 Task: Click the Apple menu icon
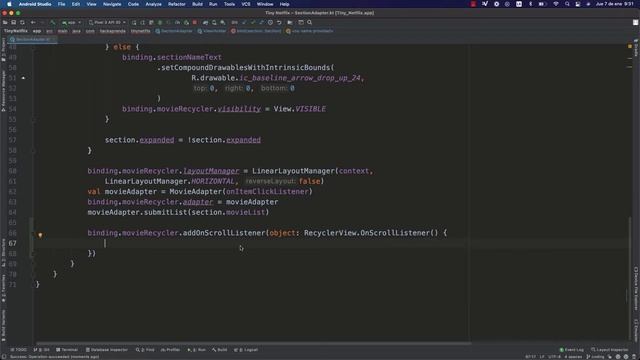[x=9, y=4]
